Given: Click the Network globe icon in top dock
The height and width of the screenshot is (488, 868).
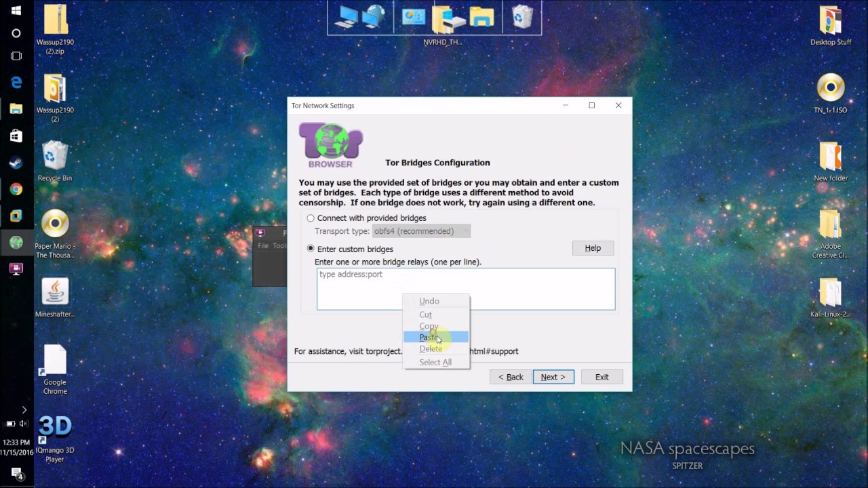Looking at the screenshot, I should pyautogui.click(x=374, y=17).
